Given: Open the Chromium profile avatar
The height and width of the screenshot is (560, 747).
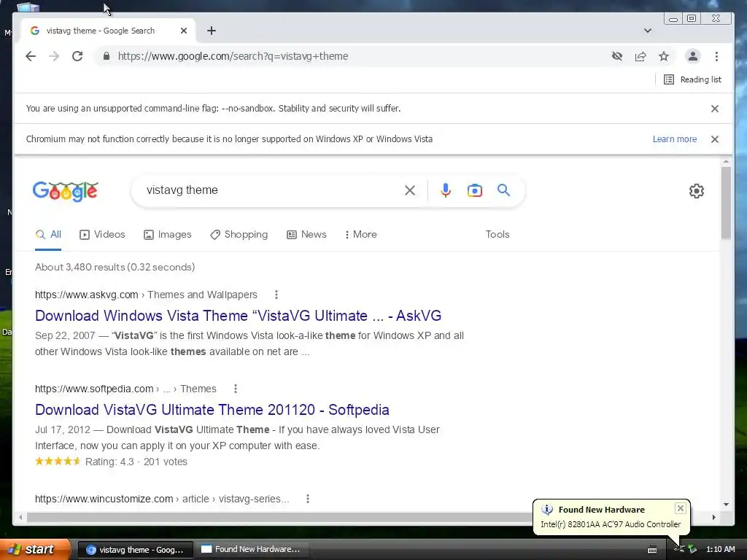Looking at the screenshot, I should point(693,56).
